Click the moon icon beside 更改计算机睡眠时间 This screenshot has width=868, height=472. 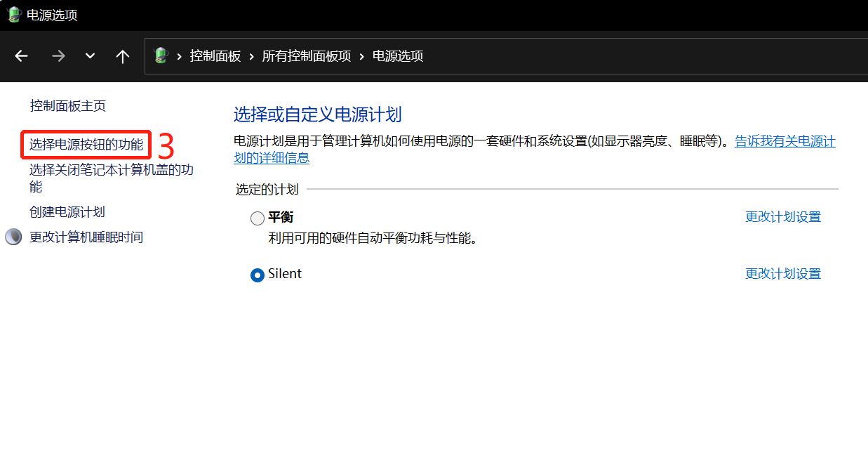pyautogui.click(x=13, y=237)
